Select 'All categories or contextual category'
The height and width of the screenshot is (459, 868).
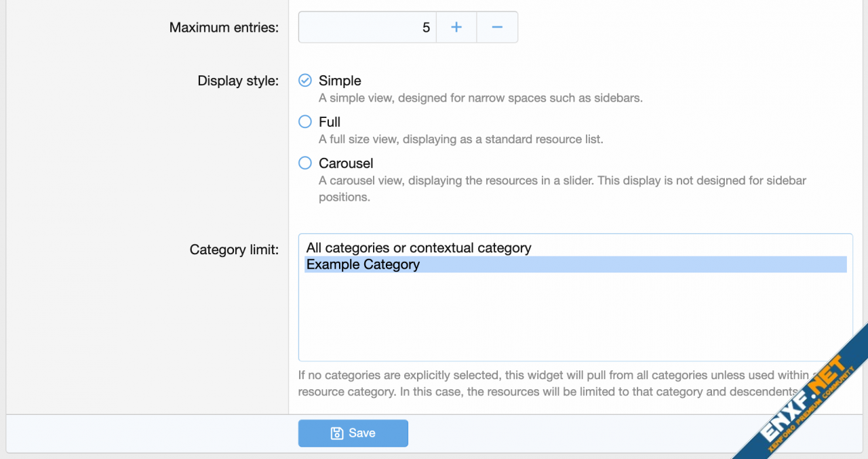pos(418,247)
